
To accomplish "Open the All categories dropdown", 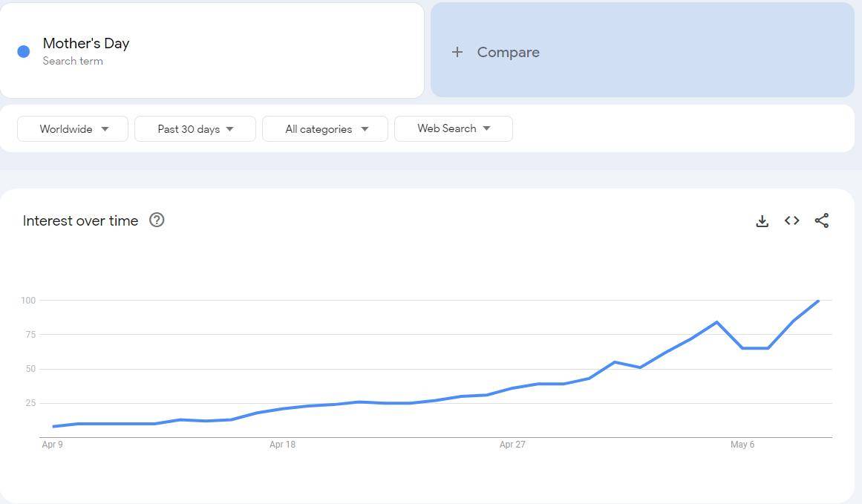I will point(325,128).
